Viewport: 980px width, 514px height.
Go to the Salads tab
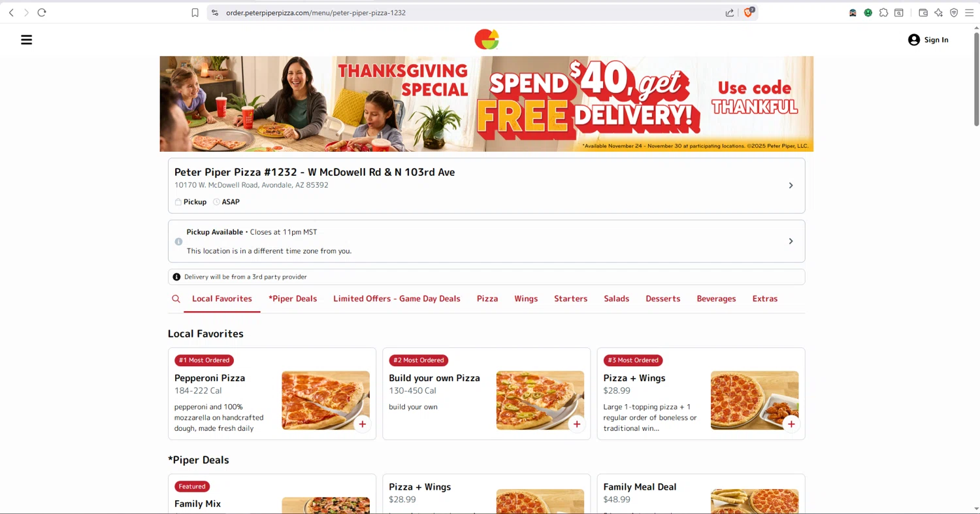tap(617, 299)
